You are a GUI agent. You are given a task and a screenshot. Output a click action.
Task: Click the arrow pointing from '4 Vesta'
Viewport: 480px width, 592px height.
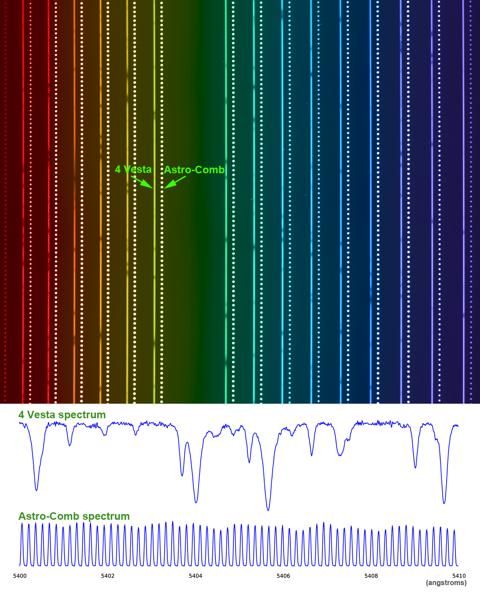[142, 182]
